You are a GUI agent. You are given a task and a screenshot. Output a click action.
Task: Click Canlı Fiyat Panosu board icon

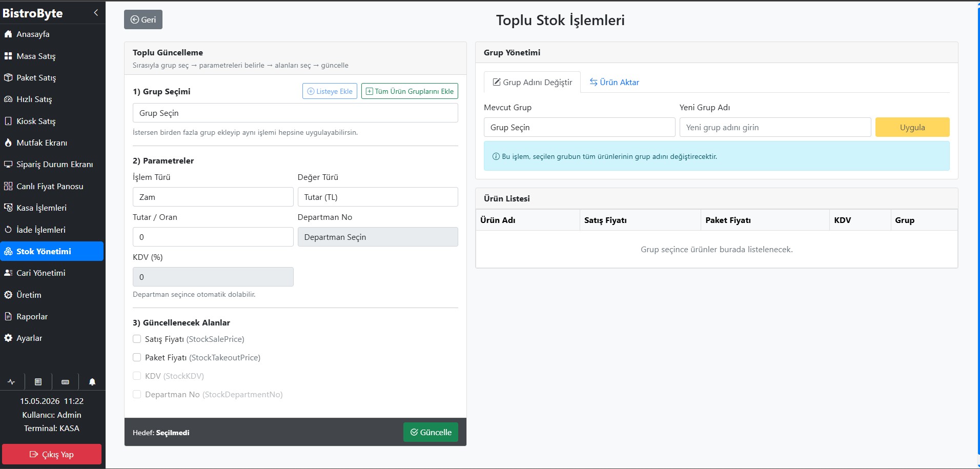coord(8,186)
